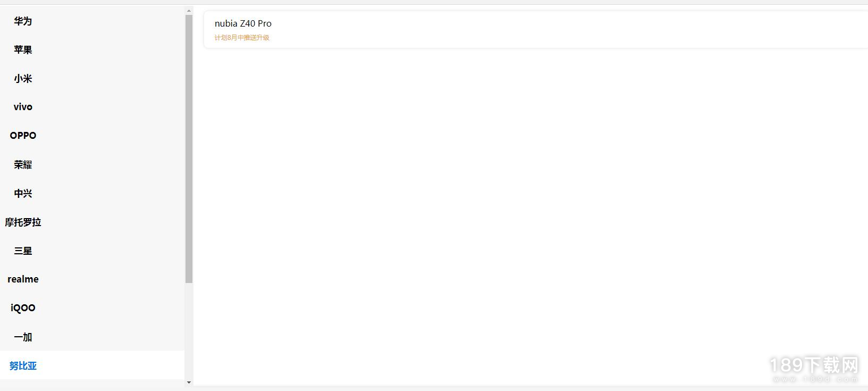Open the nubia Z40 Pro card

[x=532, y=30]
